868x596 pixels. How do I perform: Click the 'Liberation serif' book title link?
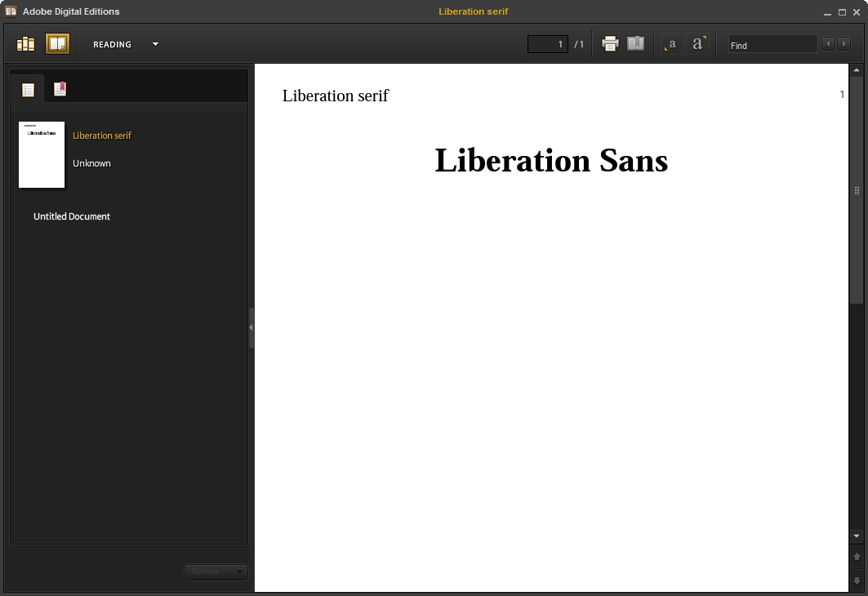coord(102,136)
